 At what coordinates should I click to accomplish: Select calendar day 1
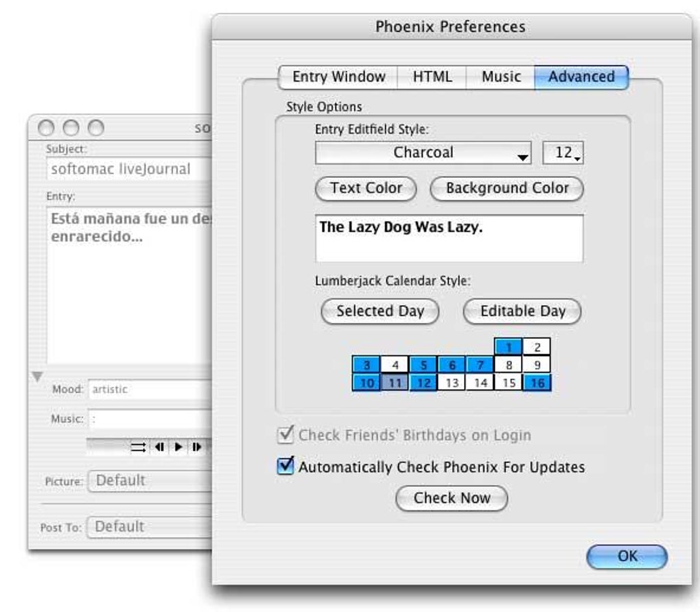click(508, 347)
